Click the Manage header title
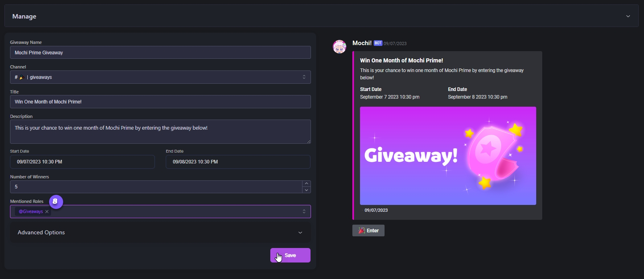Screen dimensions: 644x279 24,16
